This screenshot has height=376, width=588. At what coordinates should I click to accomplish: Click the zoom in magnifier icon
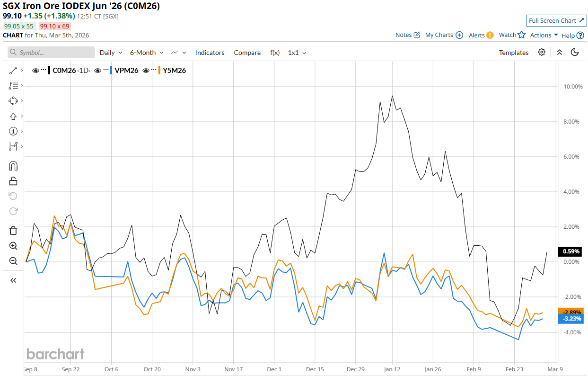click(13, 246)
